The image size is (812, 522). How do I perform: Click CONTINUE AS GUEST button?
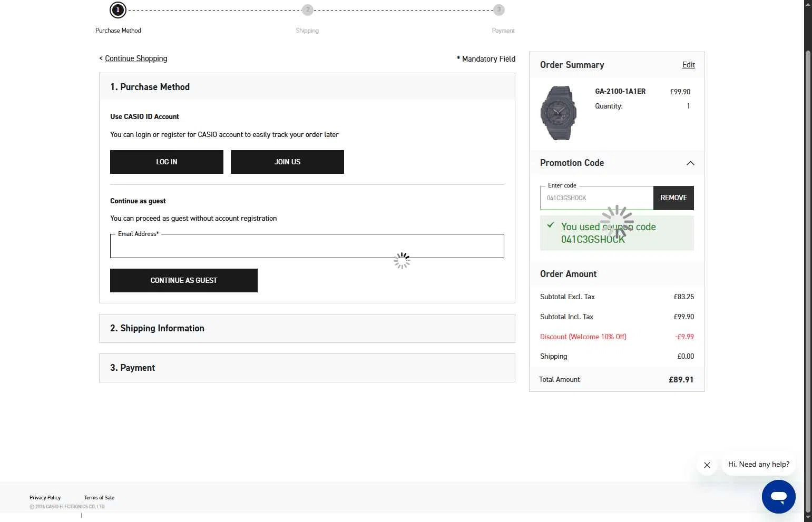184,280
